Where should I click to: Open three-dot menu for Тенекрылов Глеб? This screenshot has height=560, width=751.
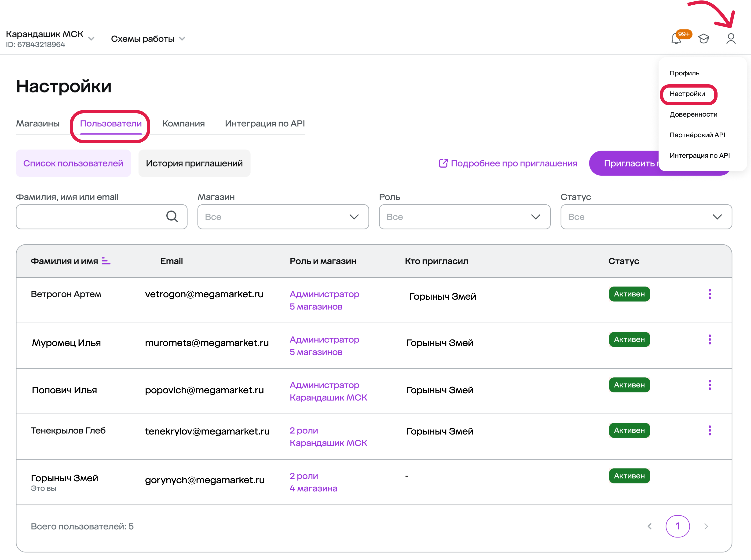tap(709, 430)
